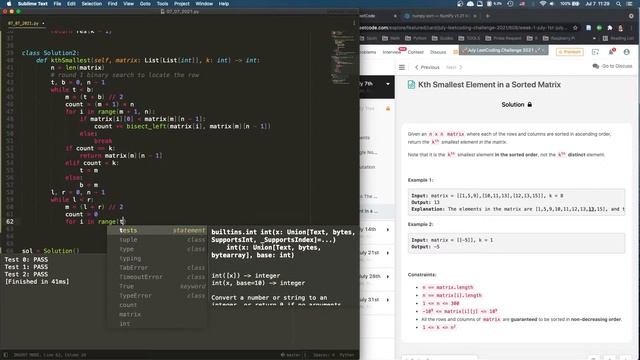Open the Goto menu
This screenshot has width=640, height=360.
pyautogui.click(x=145, y=4)
